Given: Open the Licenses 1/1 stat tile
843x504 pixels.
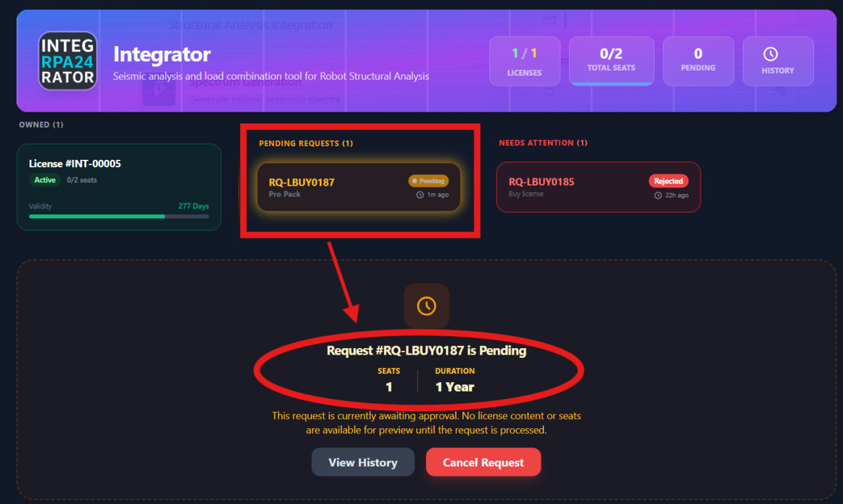Looking at the screenshot, I should [524, 61].
